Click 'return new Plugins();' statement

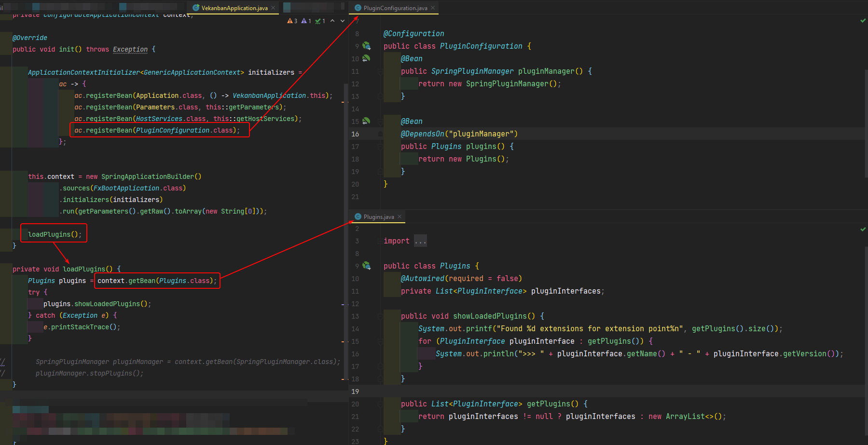(x=464, y=159)
